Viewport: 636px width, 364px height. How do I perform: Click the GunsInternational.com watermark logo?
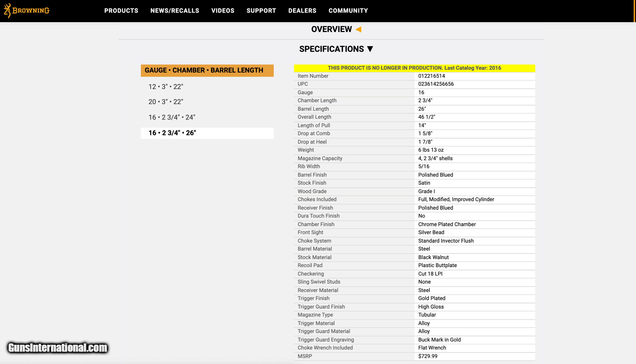(x=58, y=348)
